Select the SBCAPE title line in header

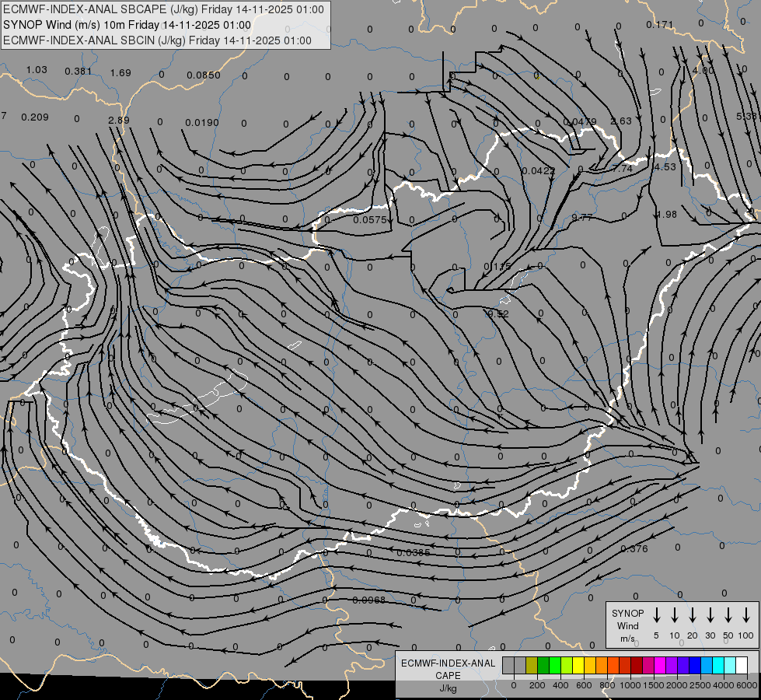pos(163,9)
